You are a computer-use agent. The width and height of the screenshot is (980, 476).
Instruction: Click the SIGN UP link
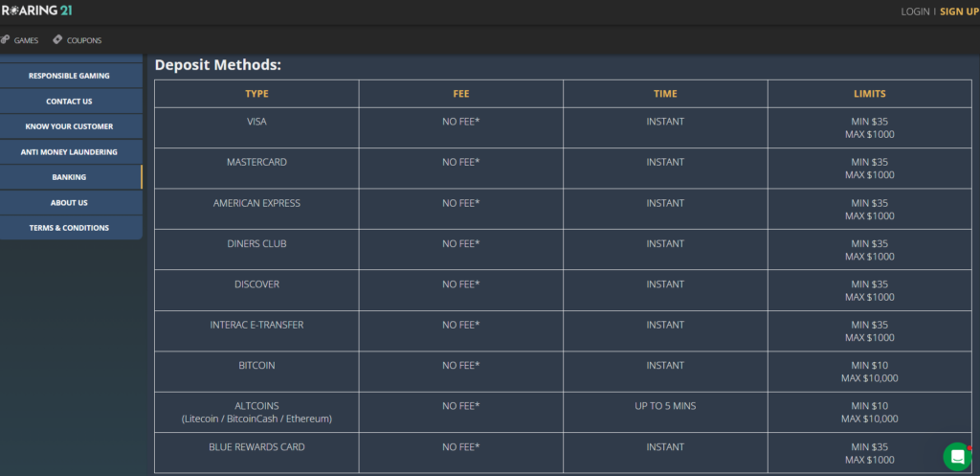pyautogui.click(x=959, y=11)
